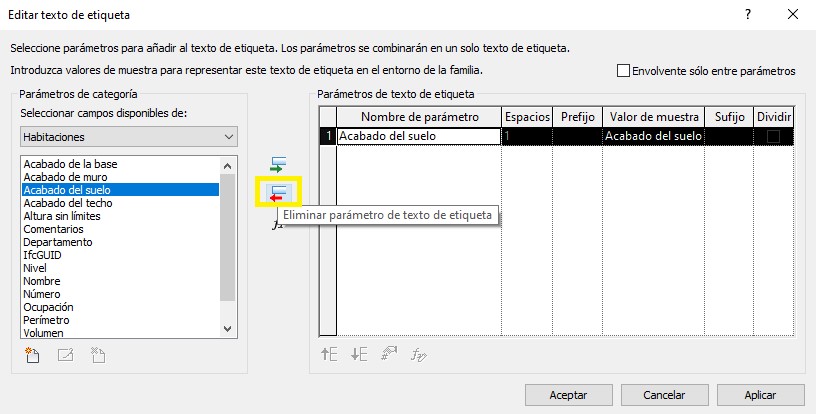Open the Habitaciones category dropdown

point(128,136)
